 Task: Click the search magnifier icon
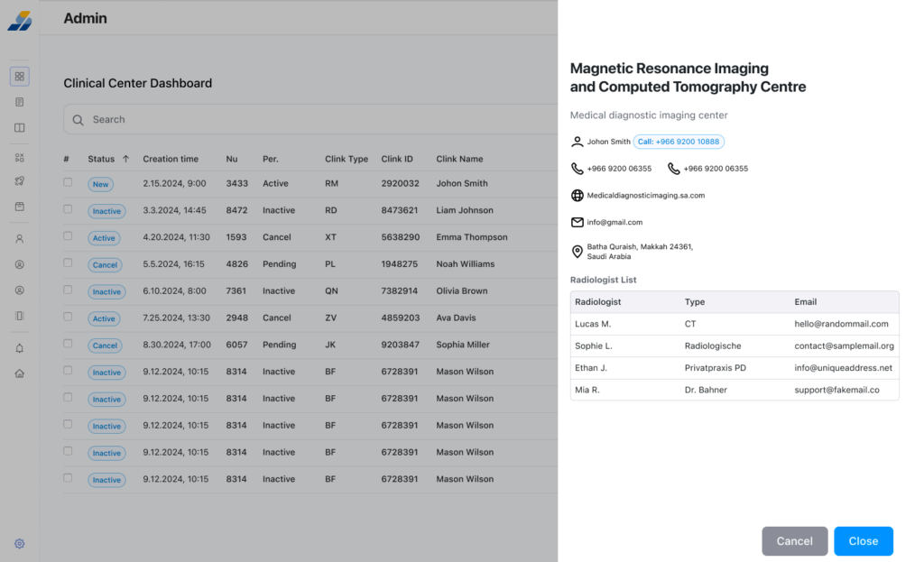pos(79,120)
